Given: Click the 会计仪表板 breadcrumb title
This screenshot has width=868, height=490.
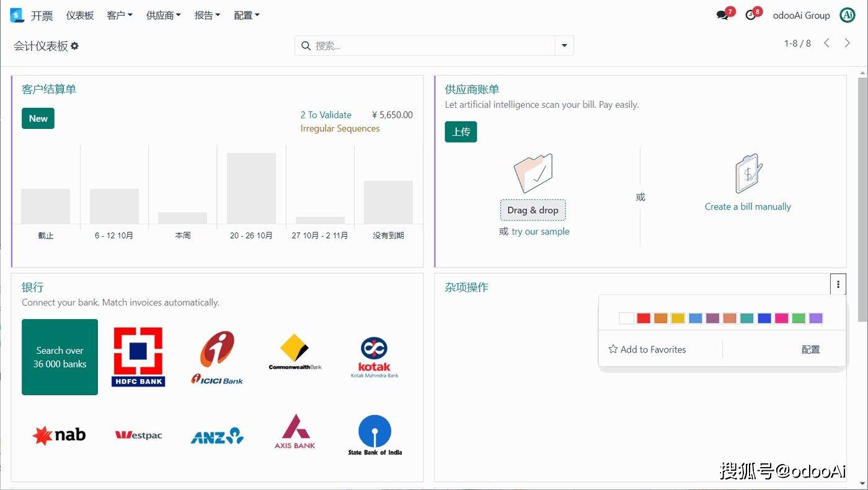Looking at the screenshot, I should click(x=41, y=46).
